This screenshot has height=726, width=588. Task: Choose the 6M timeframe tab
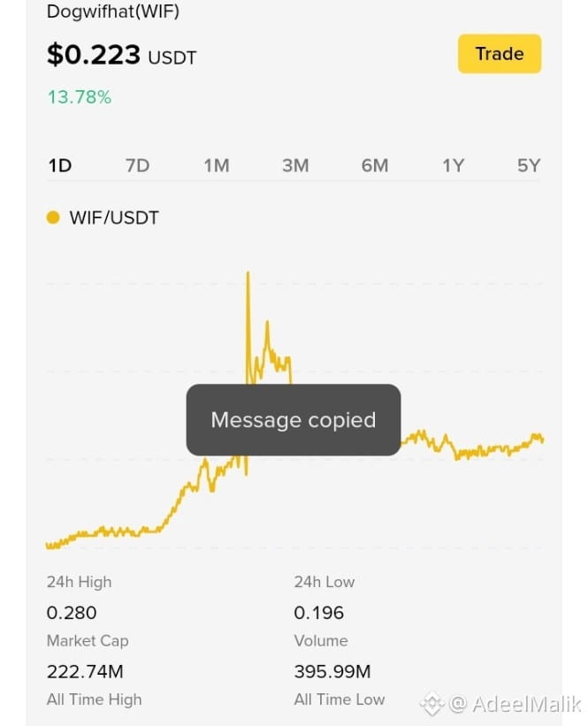(375, 165)
